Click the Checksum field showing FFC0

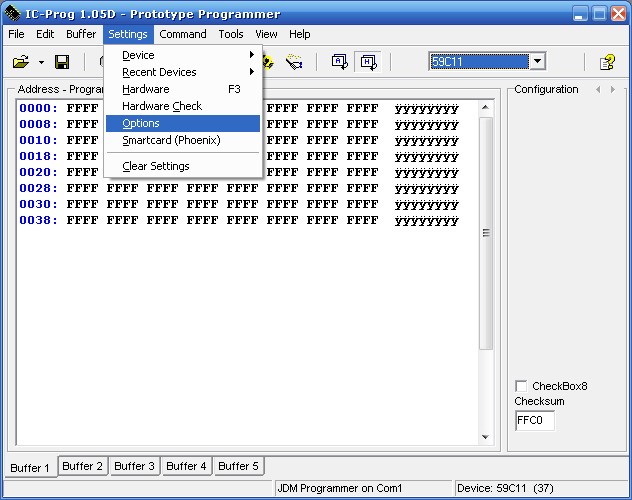click(534, 420)
